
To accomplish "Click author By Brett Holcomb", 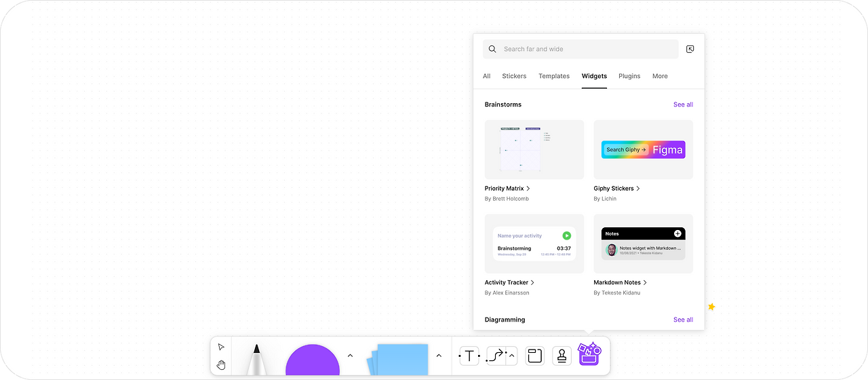I will click(x=507, y=199).
